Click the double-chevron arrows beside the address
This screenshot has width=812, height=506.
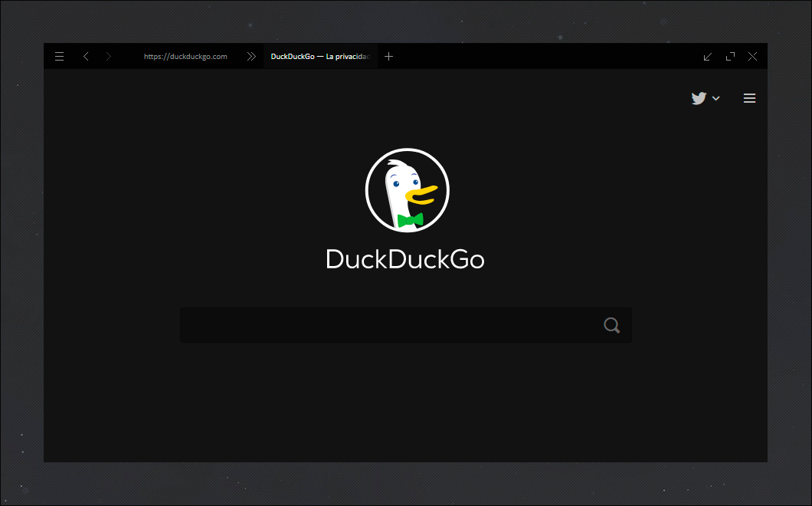pyautogui.click(x=251, y=57)
